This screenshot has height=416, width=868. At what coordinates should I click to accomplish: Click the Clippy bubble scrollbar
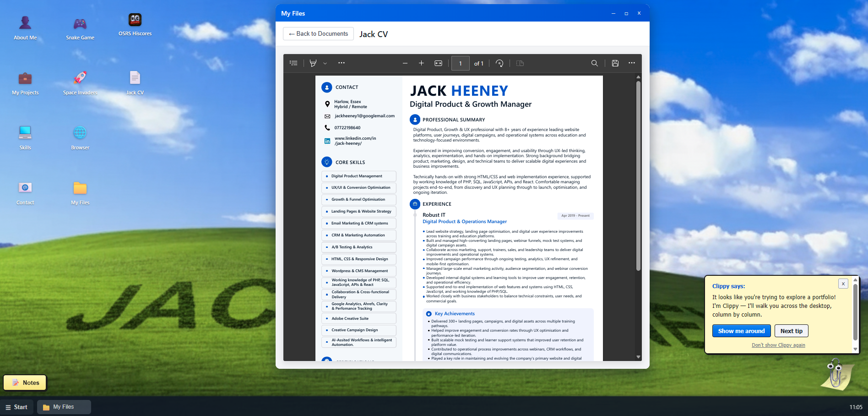click(855, 312)
